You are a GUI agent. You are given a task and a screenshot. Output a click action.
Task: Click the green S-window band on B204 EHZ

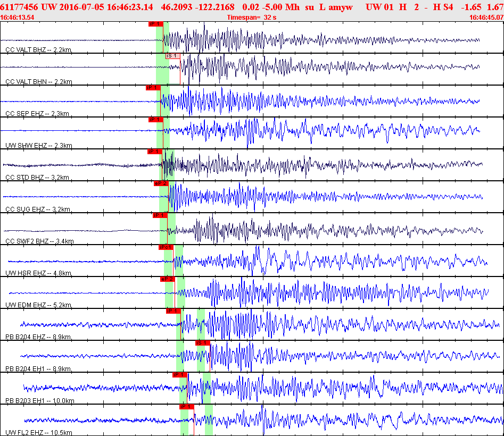tap(201, 324)
